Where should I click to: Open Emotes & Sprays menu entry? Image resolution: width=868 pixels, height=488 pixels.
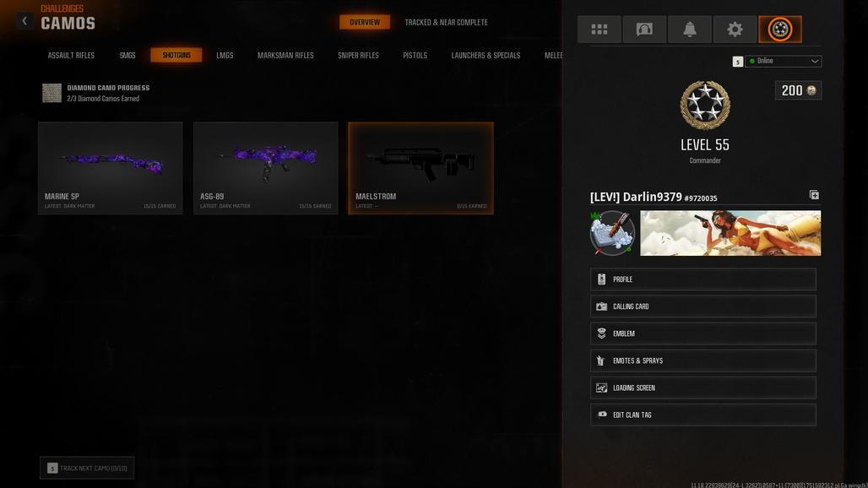(703, 361)
